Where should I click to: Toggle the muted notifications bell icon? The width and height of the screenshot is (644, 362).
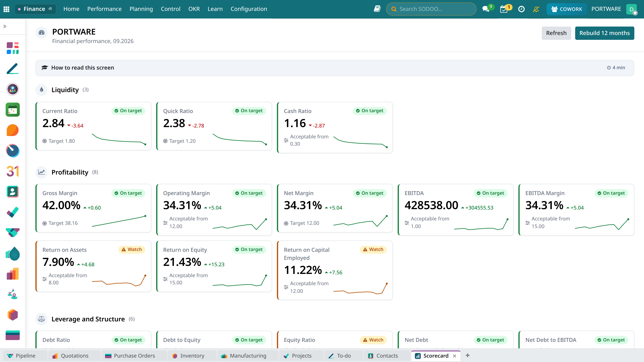(x=536, y=9)
